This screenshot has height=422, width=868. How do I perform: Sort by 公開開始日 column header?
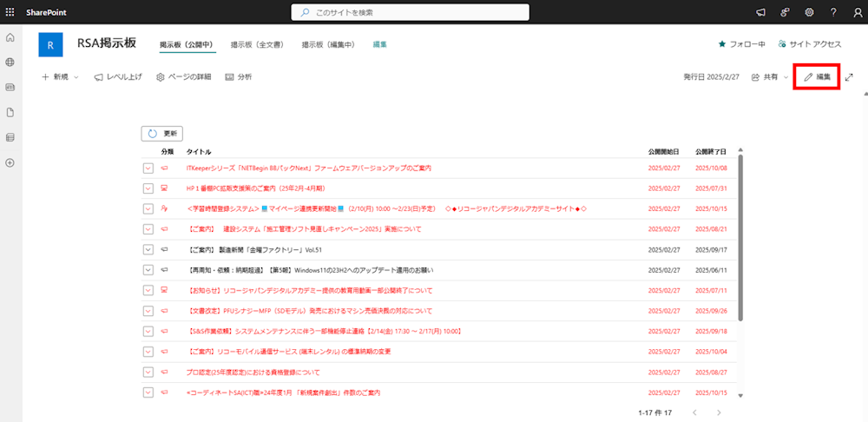(664, 151)
